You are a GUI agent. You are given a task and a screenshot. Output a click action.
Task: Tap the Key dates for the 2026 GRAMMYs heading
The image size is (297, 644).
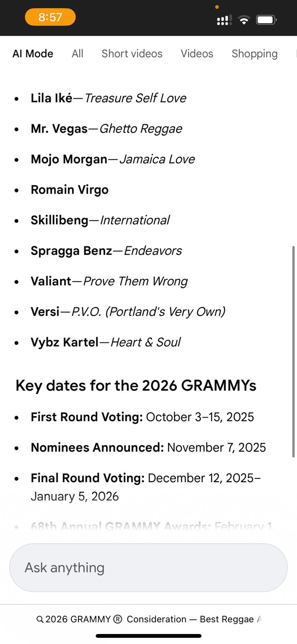(x=136, y=386)
